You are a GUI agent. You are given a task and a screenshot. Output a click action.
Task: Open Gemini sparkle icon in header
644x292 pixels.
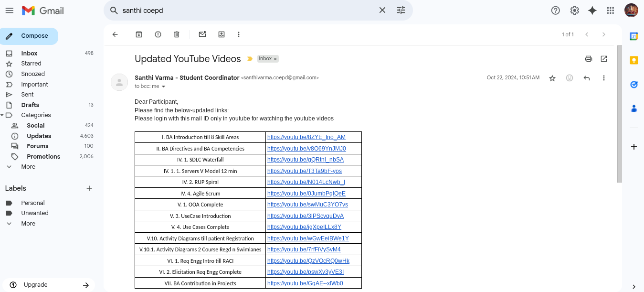click(x=592, y=11)
